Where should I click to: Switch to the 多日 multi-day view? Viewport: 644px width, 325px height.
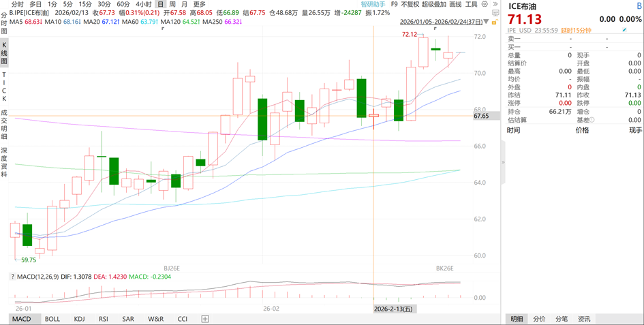(x=35, y=4)
